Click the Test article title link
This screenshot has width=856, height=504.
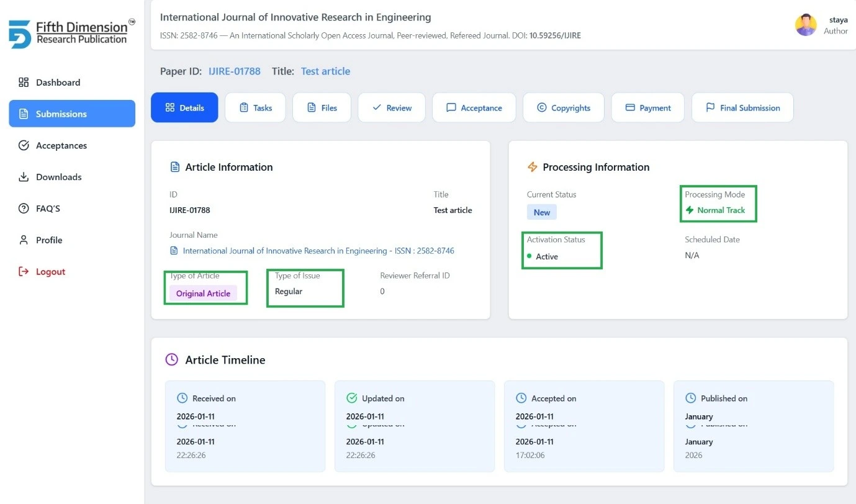325,71
